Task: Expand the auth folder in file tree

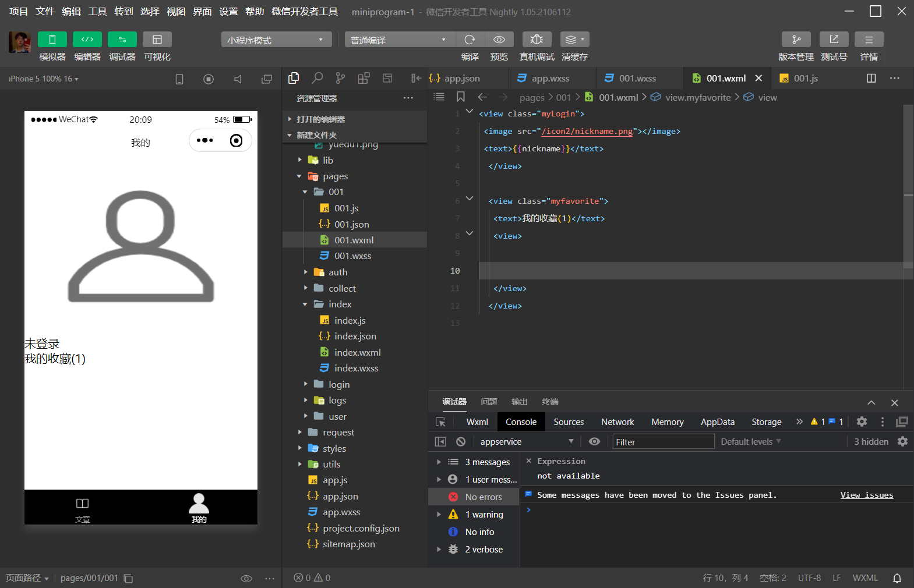Action: click(338, 272)
